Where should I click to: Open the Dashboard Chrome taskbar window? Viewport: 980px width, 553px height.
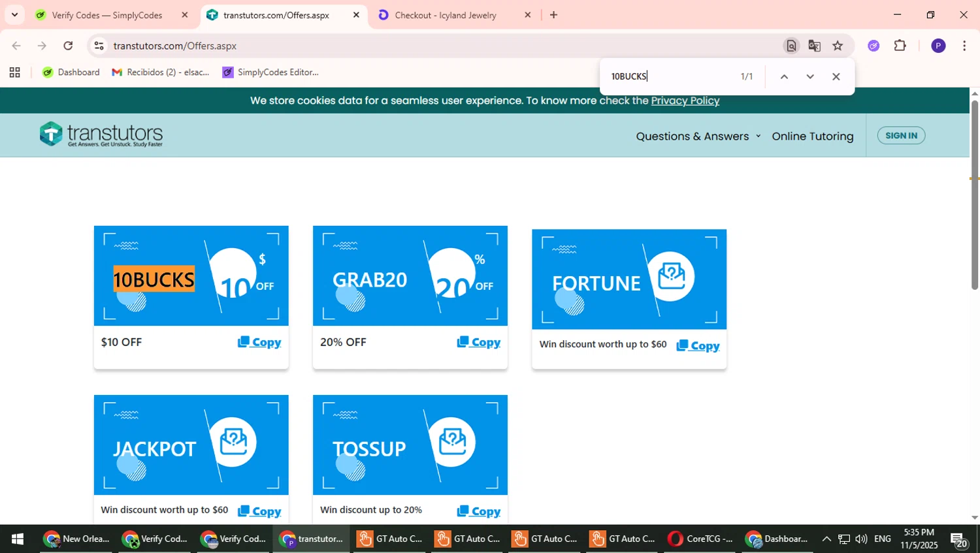point(778,539)
